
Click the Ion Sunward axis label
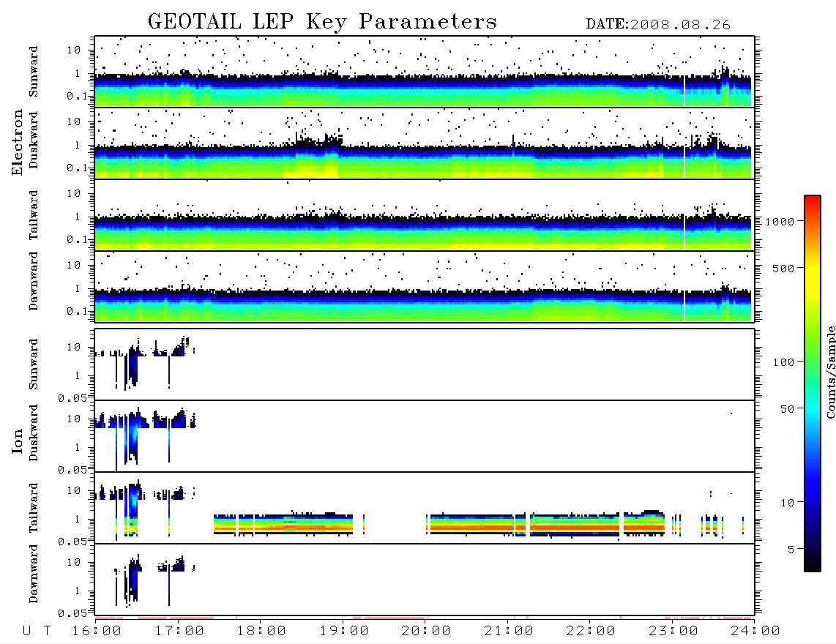point(34,364)
